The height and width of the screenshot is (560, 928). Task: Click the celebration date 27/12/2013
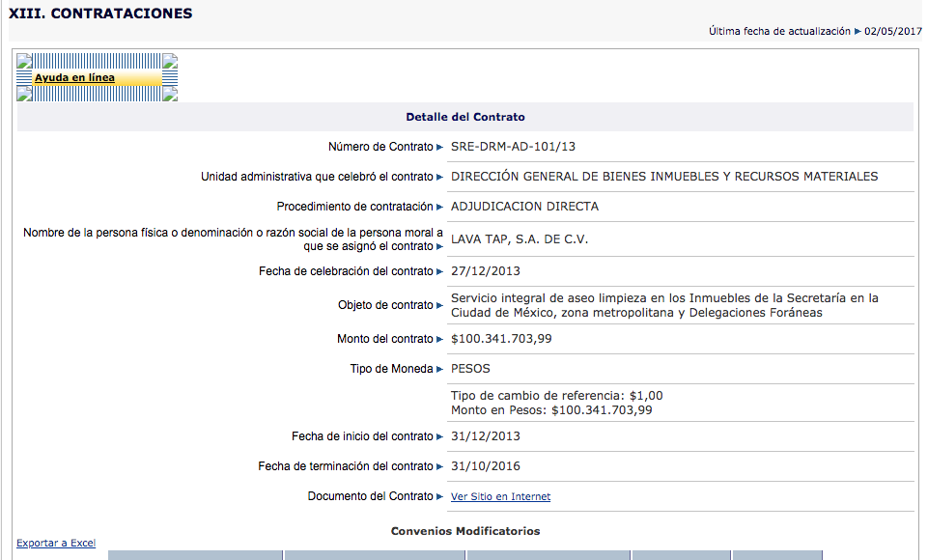pyautogui.click(x=485, y=271)
